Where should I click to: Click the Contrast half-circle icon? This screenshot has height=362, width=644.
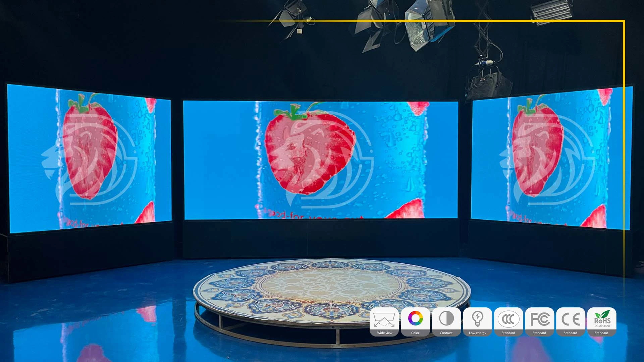[x=446, y=318]
